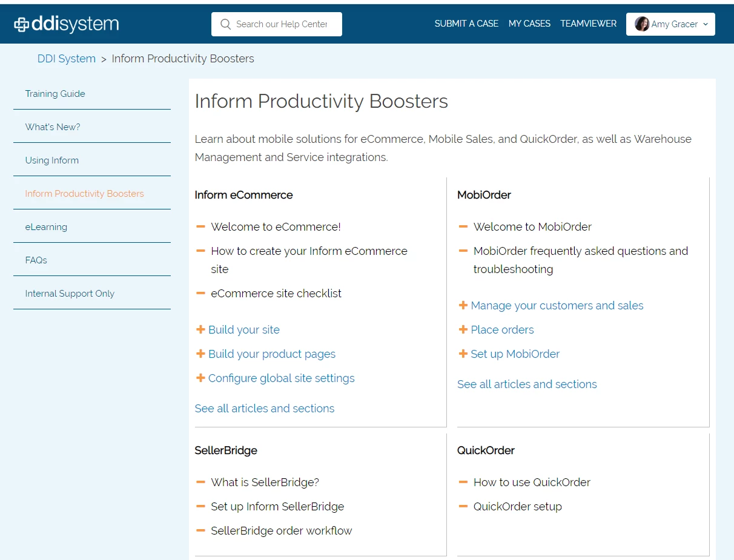Open QuickOrder section heading

pos(486,450)
